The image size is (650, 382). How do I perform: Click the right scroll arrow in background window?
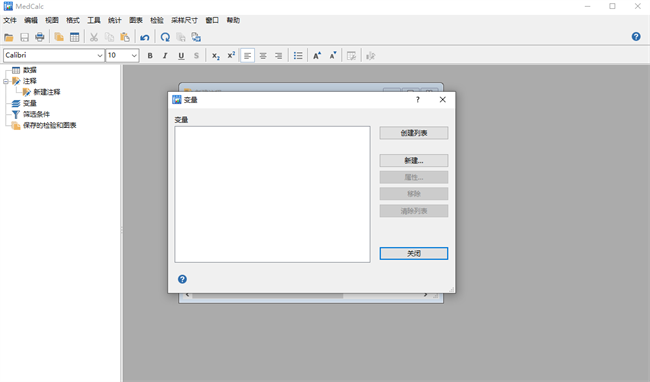425,295
